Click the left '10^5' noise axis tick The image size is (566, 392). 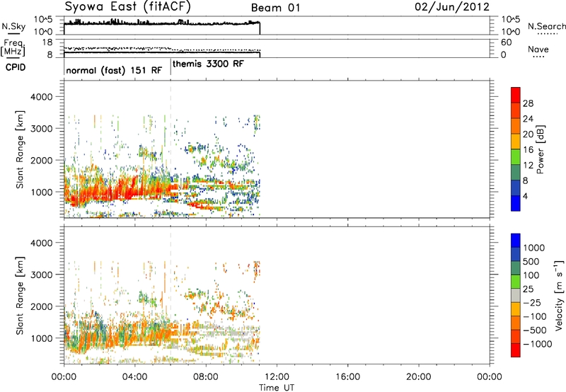pyautogui.click(x=43, y=20)
